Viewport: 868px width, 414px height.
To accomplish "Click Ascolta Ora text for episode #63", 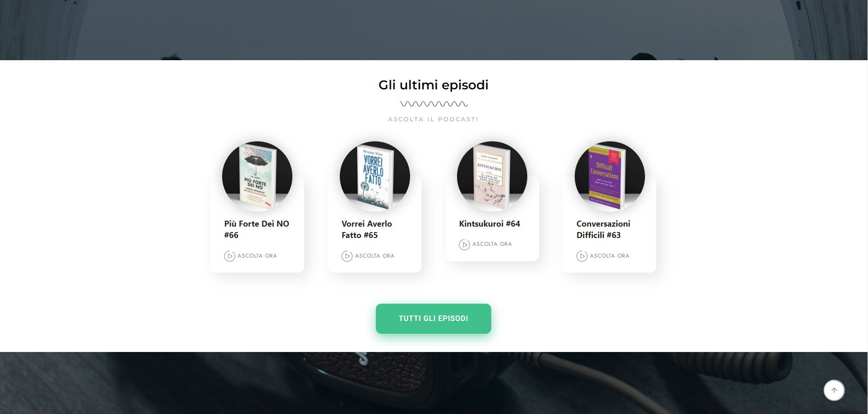I will (x=610, y=256).
